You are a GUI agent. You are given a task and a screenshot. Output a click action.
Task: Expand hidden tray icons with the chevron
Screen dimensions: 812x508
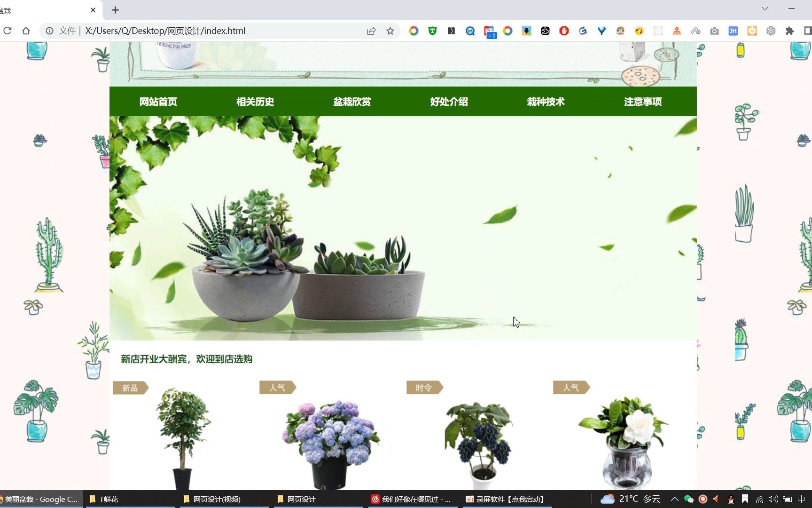pos(675,499)
